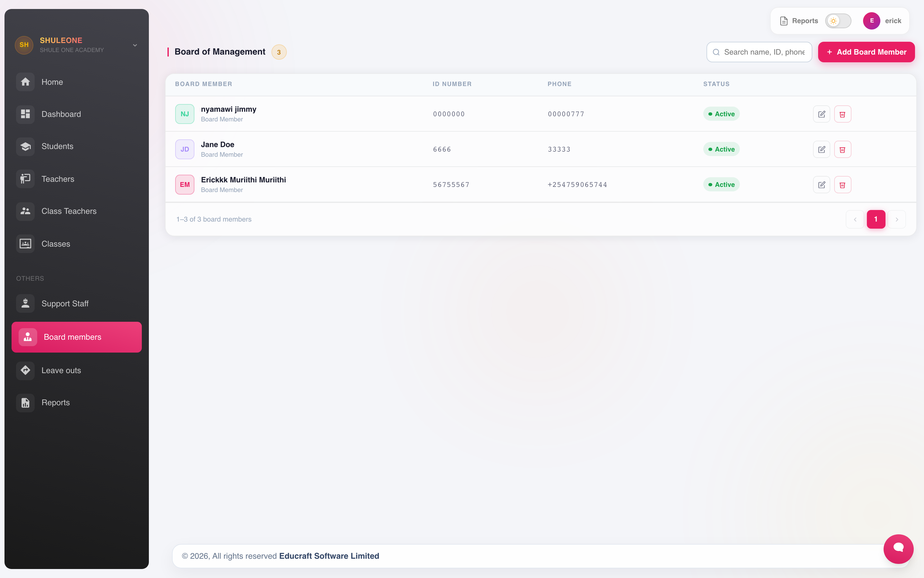Click phone number 33333
The image size is (924, 578).
[559, 149]
